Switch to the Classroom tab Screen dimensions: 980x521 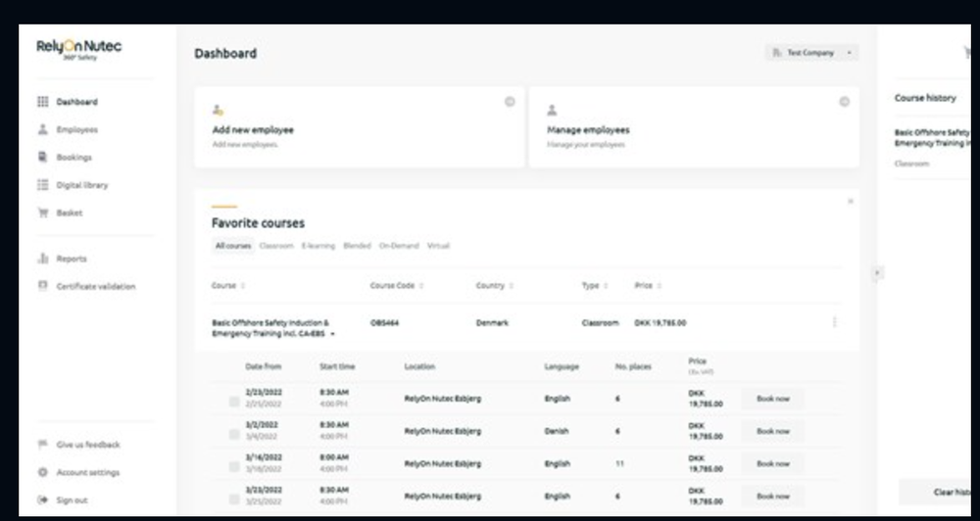276,246
